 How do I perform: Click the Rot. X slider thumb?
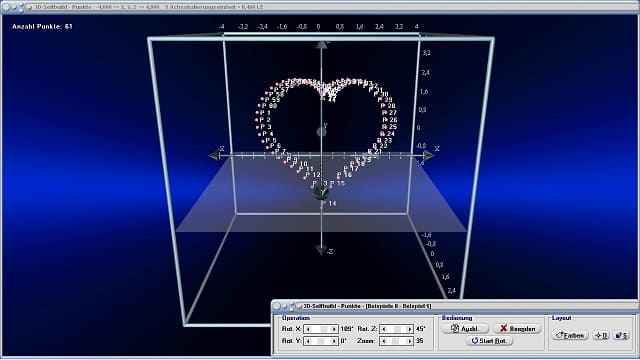(324, 329)
